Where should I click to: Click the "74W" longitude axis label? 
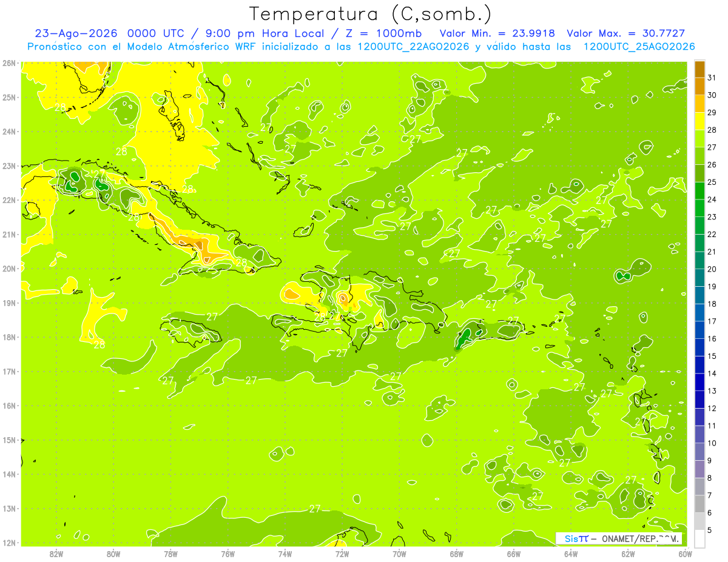click(x=285, y=554)
